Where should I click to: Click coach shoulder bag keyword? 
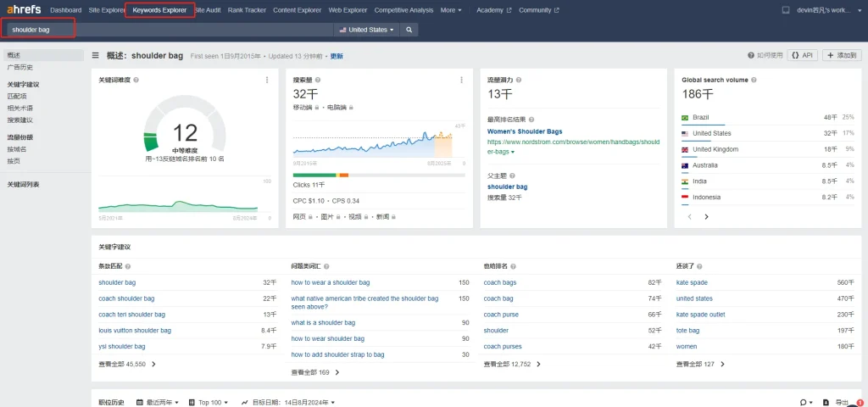coord(126,298)
